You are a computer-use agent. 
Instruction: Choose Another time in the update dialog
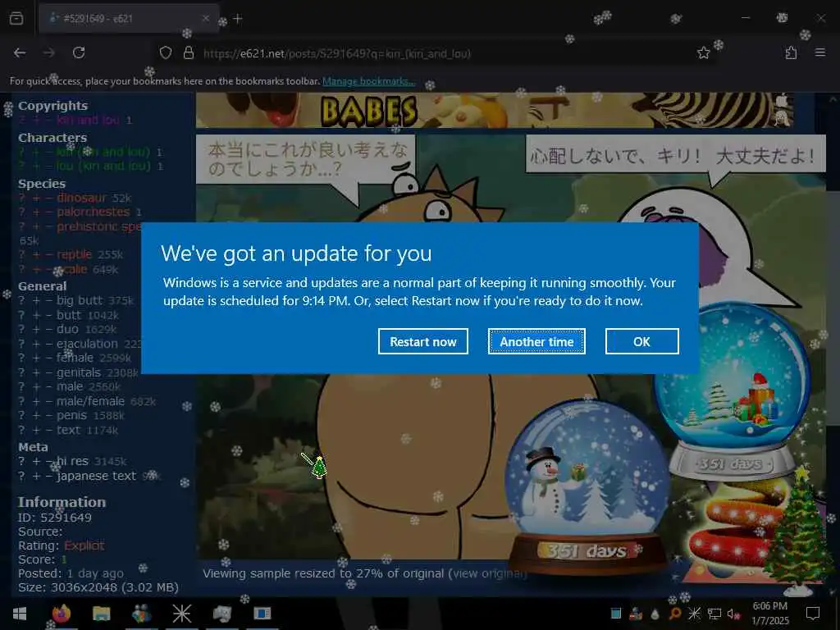click(536, 341)
